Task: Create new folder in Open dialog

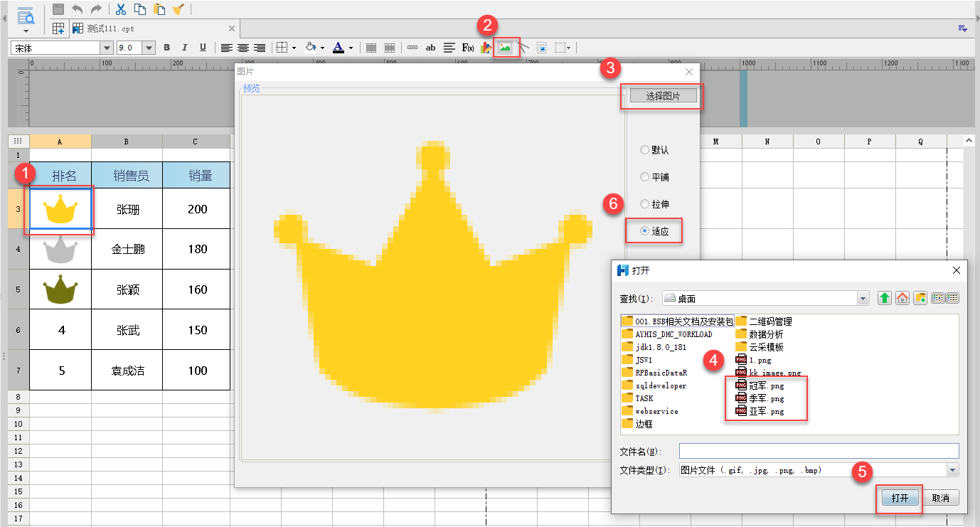Action: coord(920,298)
